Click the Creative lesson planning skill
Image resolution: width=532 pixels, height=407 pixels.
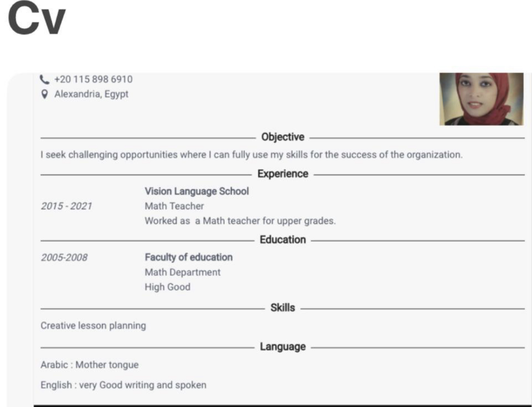[93, 326]
